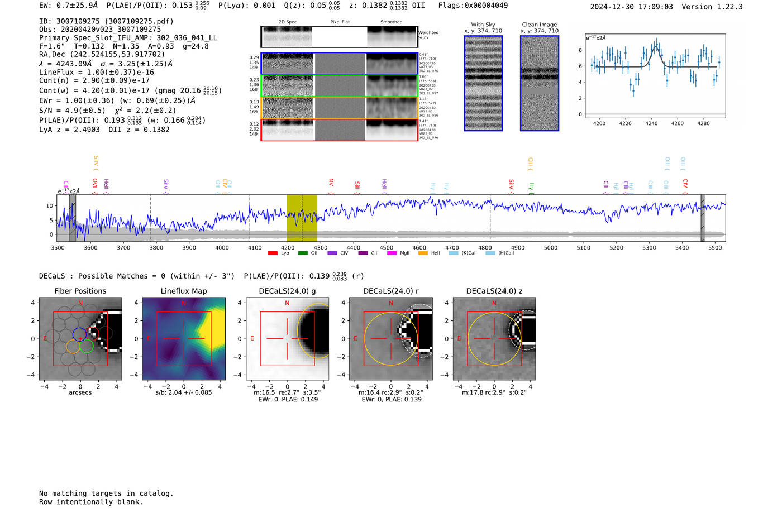This screenshot has width=782, height=532.
Task: Click 'Row intentionally blank.' text
Action: point(91,502)
